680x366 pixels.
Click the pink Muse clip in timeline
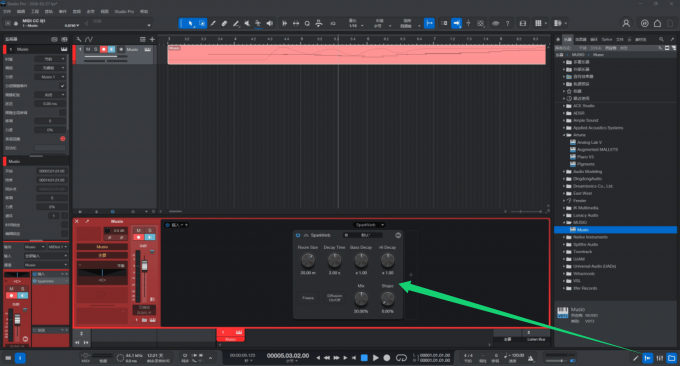(x=356, y=55)
